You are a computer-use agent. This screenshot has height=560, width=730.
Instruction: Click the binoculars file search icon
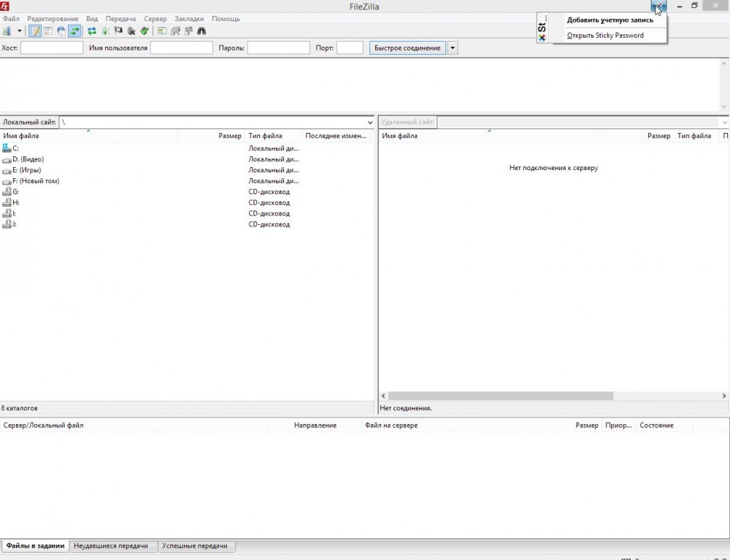point(202,31)
